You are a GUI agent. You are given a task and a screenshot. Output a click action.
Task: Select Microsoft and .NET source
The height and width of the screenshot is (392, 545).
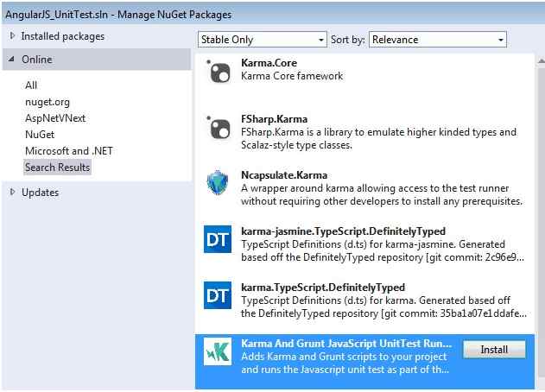pyautogui.click(x=69, y=151)
